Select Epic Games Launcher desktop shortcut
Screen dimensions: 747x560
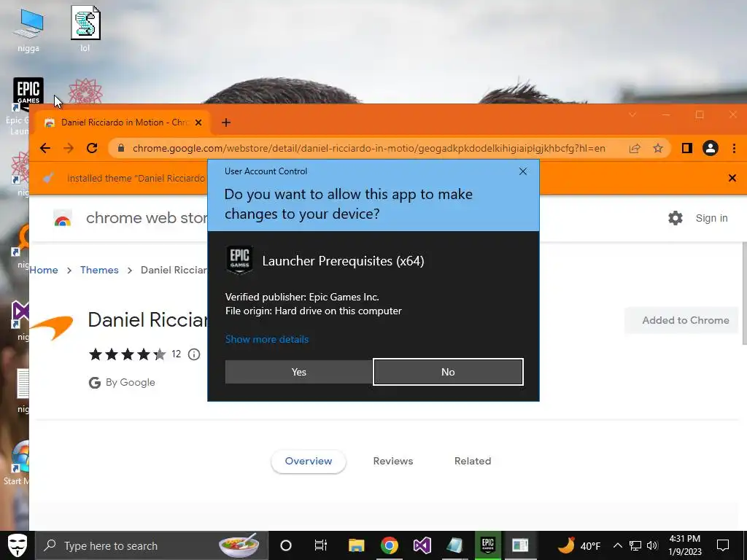click(x=28, y=93)
